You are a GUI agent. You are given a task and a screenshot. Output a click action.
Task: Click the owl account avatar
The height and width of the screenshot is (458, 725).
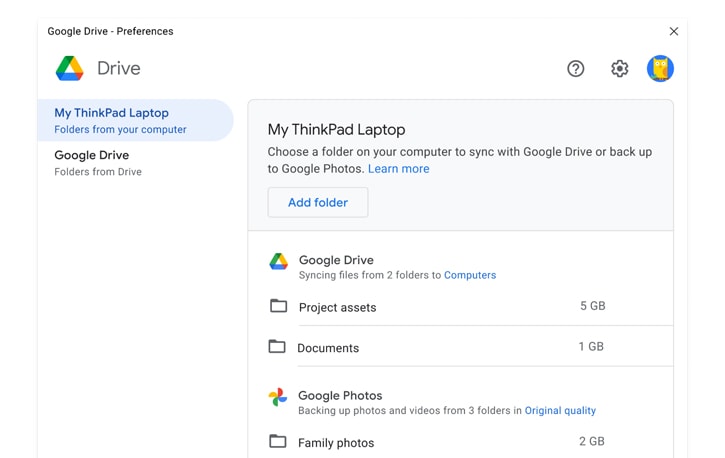click(x=660, y=68)
